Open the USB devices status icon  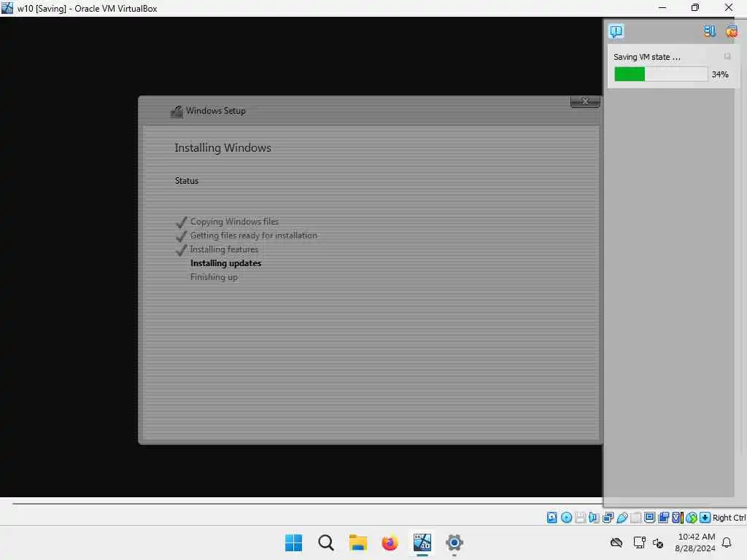[x=622, y=518]
